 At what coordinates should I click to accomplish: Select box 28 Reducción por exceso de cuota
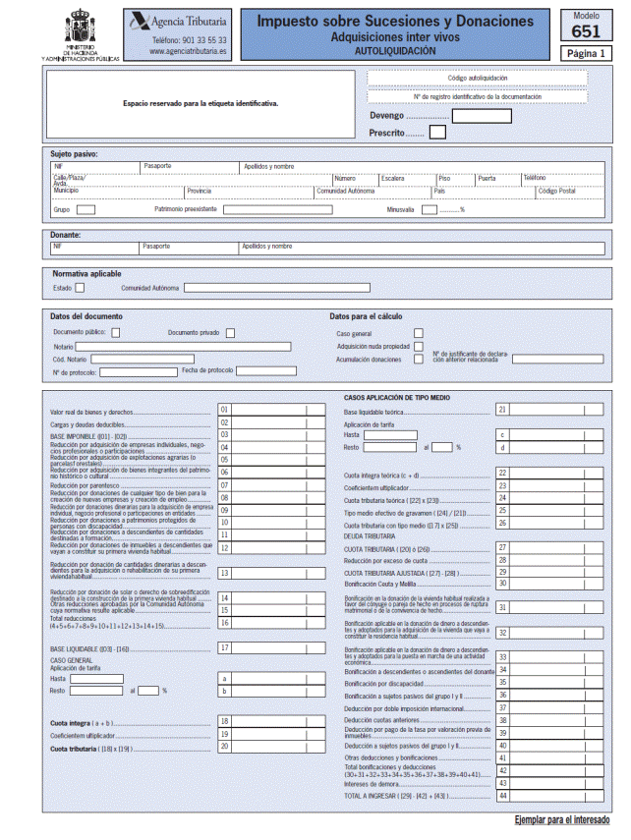(556, 560)
